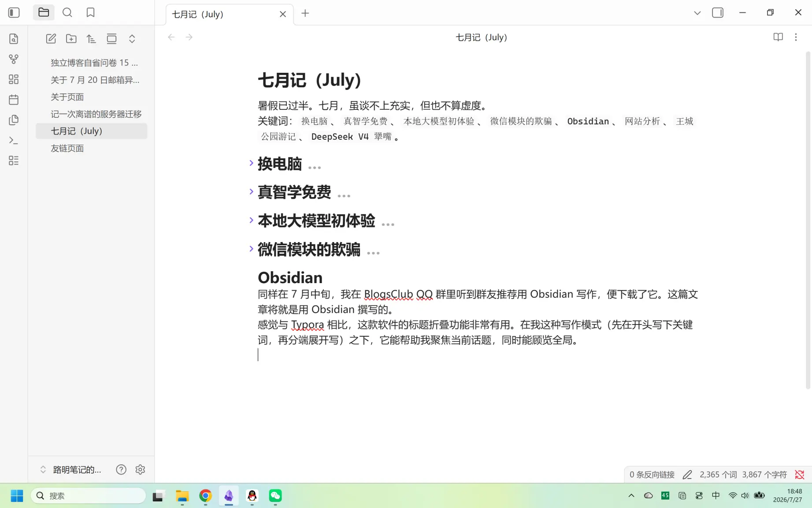The width and height of the screenshot is (812, 508).
Task: Create a new note
Action: (51, 39)
